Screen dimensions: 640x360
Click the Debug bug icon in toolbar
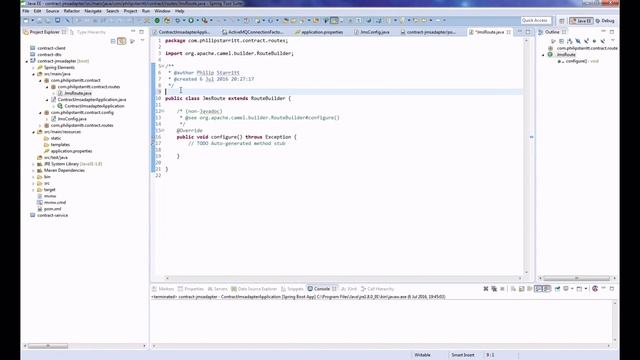pyautogui.click(x=178, y=20)
